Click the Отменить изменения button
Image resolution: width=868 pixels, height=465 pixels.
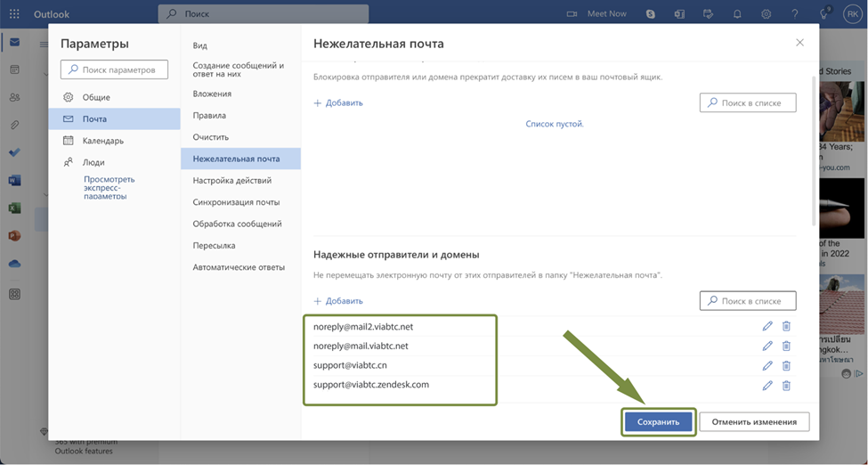[x=754, y=421]
